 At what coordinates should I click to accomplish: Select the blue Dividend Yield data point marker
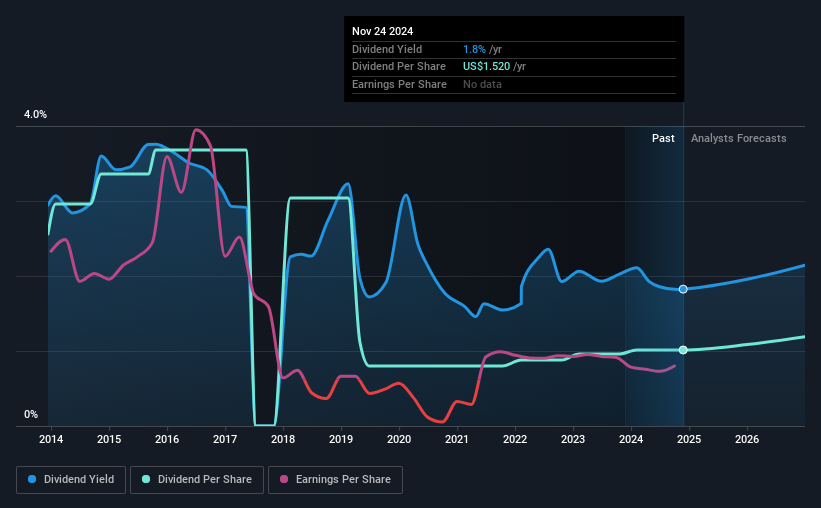[683, 289]
